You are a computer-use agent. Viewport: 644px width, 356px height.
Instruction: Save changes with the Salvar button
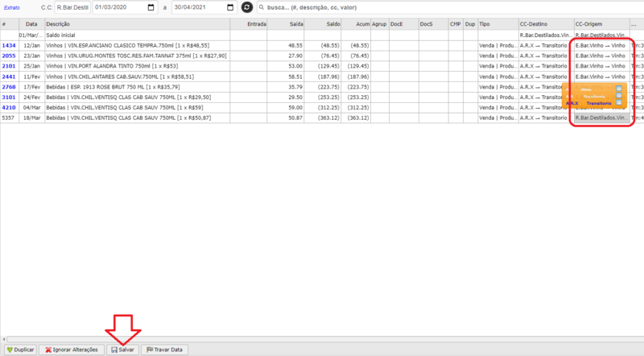(123, 350)
